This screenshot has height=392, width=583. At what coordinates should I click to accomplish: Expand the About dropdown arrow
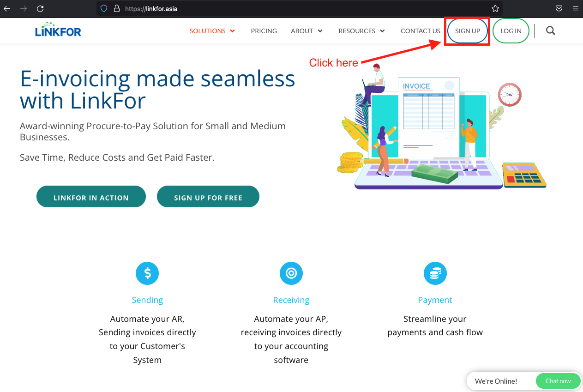tap(320, 31)
